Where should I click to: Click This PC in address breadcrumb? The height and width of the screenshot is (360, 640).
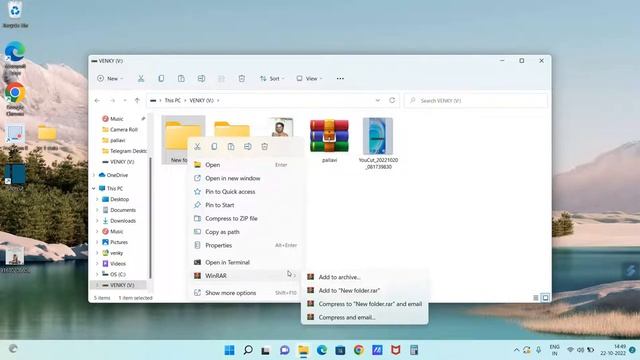172,100
